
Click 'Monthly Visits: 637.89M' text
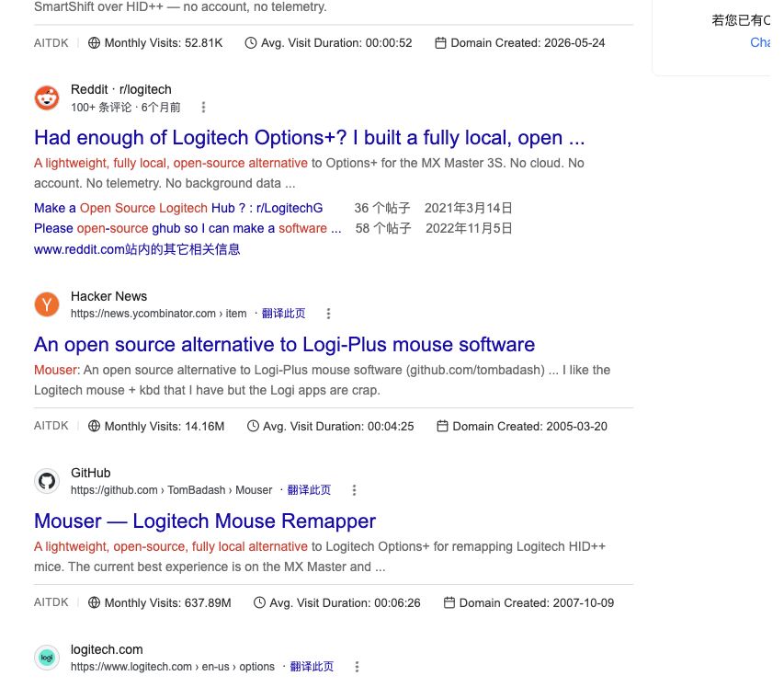point(168,603)
